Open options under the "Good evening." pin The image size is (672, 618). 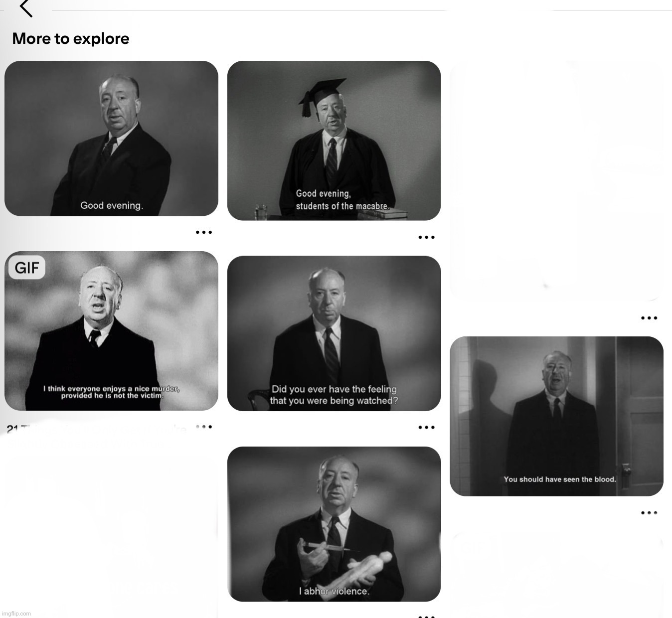point(204,232)
